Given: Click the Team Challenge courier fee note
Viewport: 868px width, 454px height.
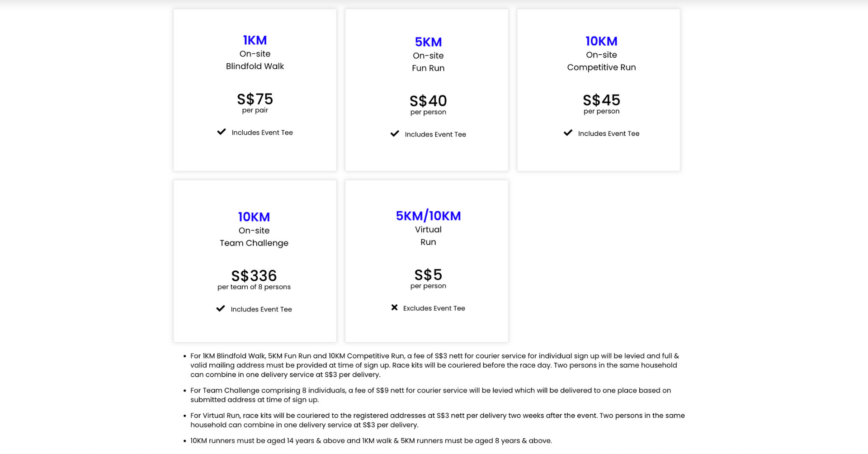Looking at the screenshot, I should 430,395.
